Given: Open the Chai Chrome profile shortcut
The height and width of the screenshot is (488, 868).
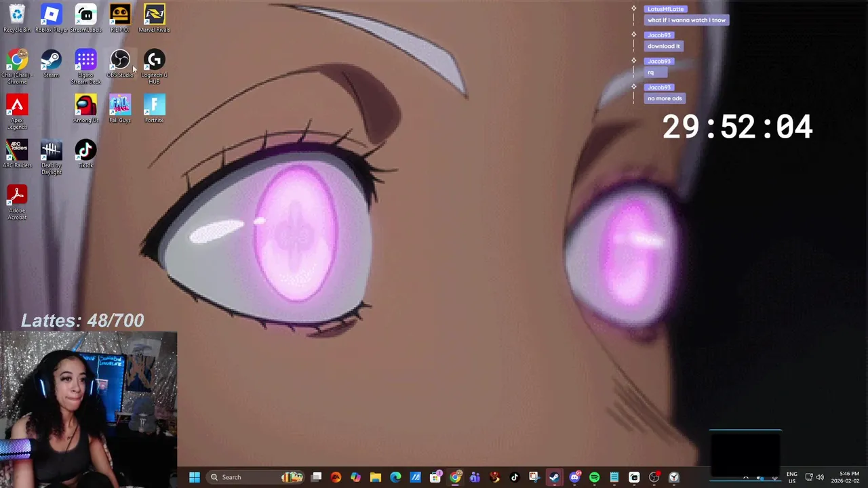Looking at the screenshot, I should pyautogui.click(x=17, y=67).
